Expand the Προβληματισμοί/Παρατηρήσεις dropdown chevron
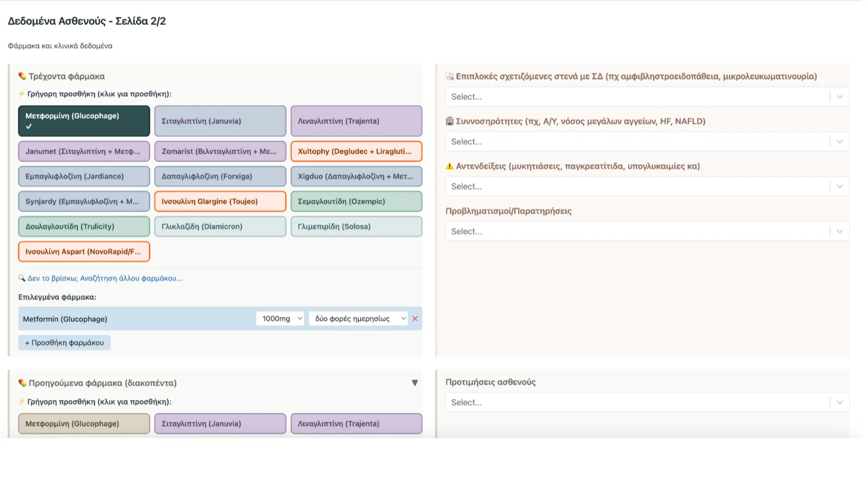The image size is (868, 479). pyautogui.click(x=840, y=231)
